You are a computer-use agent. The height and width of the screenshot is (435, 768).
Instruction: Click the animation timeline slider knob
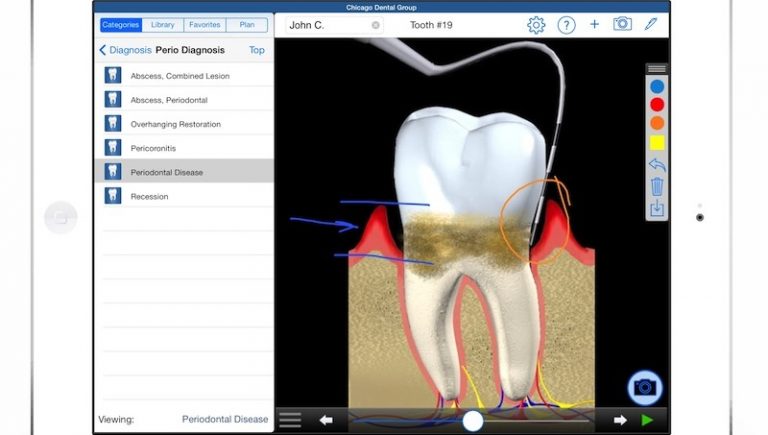473,421
